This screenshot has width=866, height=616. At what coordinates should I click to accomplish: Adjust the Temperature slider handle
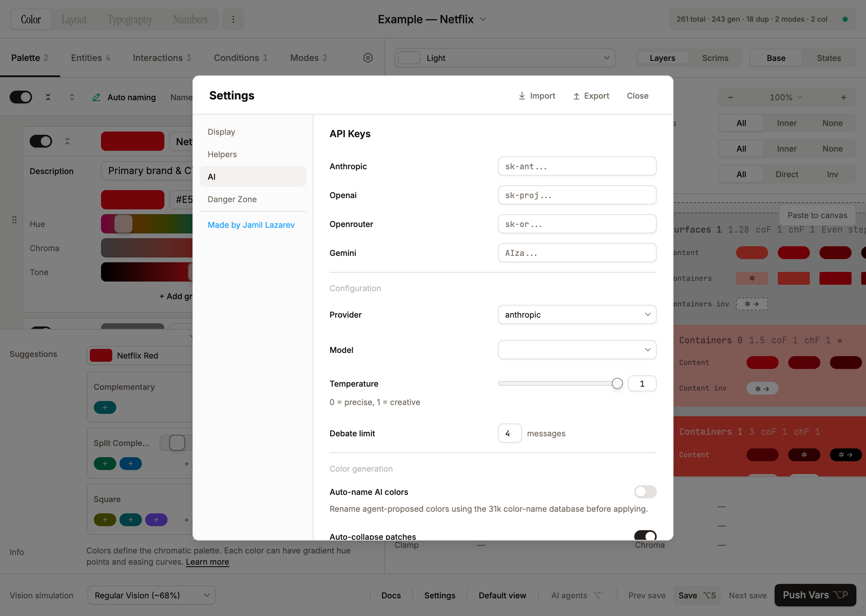(x=617, y=383)
